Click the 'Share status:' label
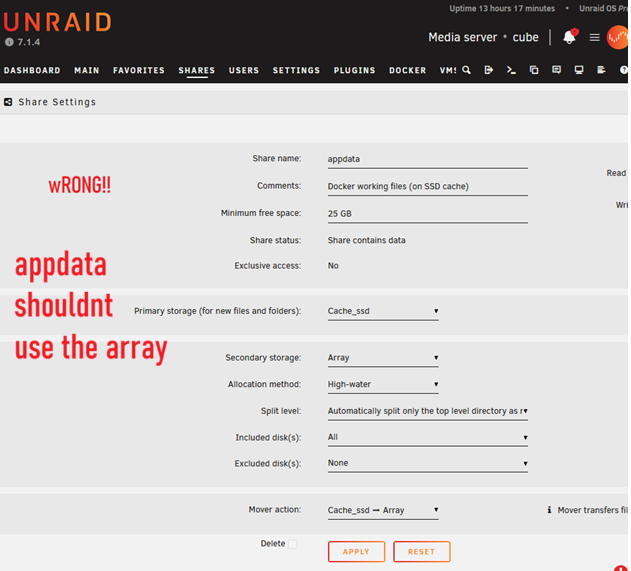 (275, 240)
